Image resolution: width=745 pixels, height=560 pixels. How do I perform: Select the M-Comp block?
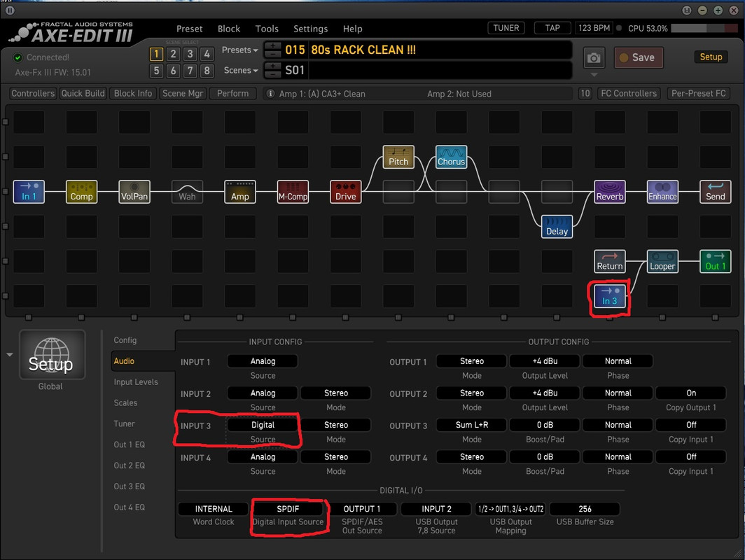293,191
